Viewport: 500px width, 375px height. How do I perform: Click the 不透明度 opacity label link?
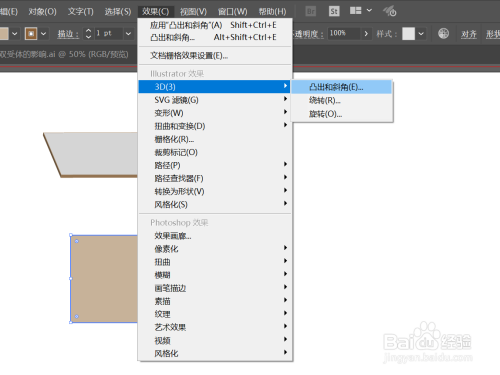(x=308, y=34)
